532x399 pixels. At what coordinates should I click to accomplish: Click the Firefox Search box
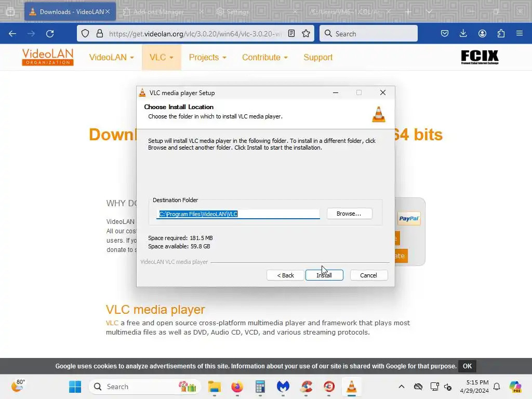tap(368, 34)
